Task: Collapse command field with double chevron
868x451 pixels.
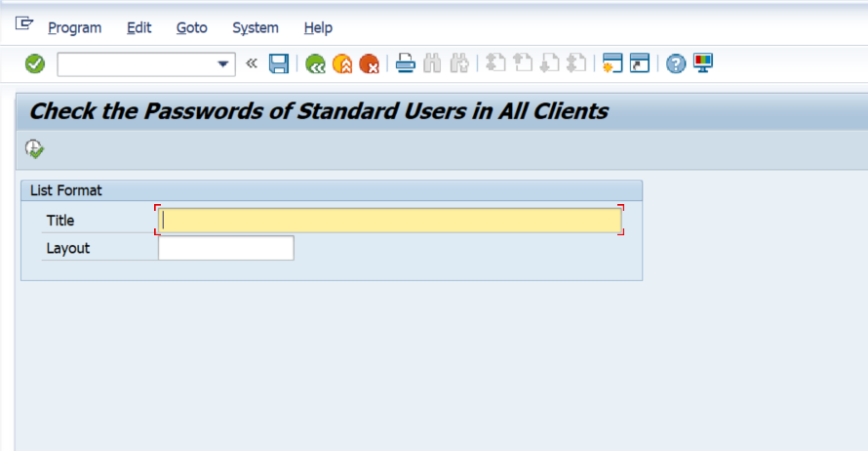Action: [x=252, y=64]
